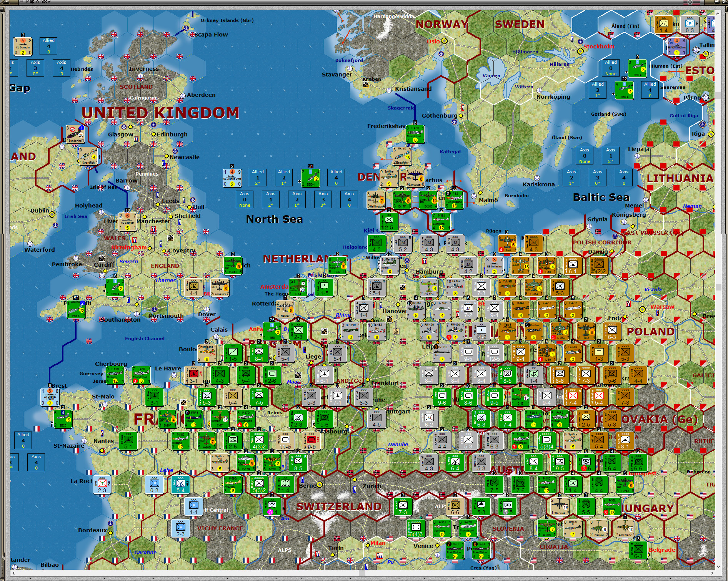Select the B-17F Flying Fortress counter

[x=402, y=200]
